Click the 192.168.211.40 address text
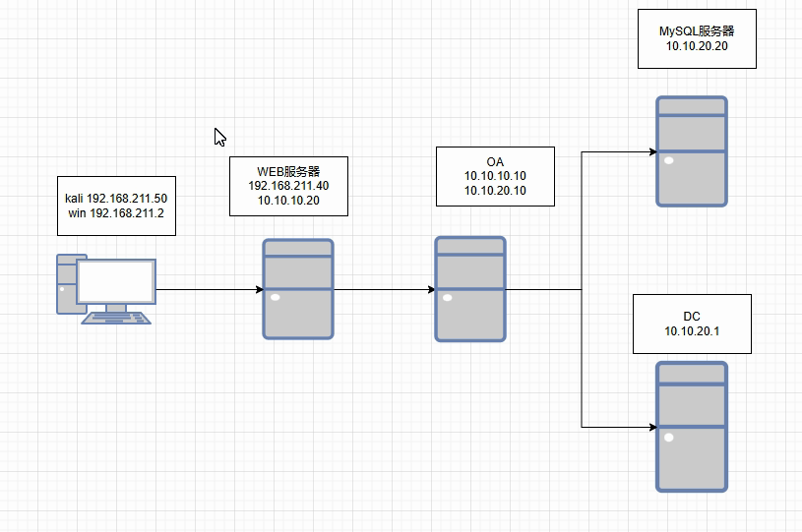802x532 pixels. [288, 186]
